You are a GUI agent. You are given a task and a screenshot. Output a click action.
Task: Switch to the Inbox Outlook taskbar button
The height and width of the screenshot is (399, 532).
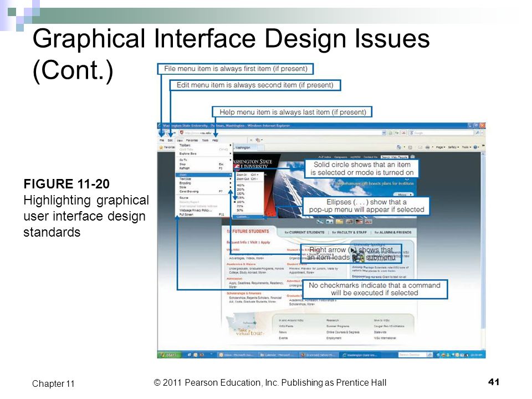[236, 355]
